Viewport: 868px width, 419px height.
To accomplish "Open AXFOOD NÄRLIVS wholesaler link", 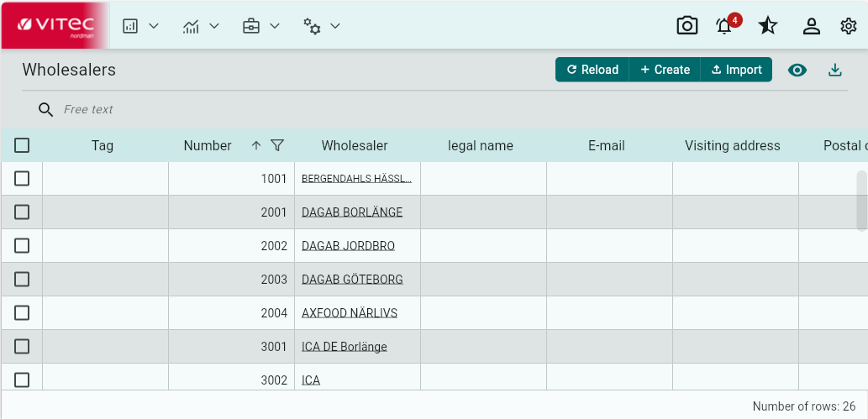I will (350, 313).
